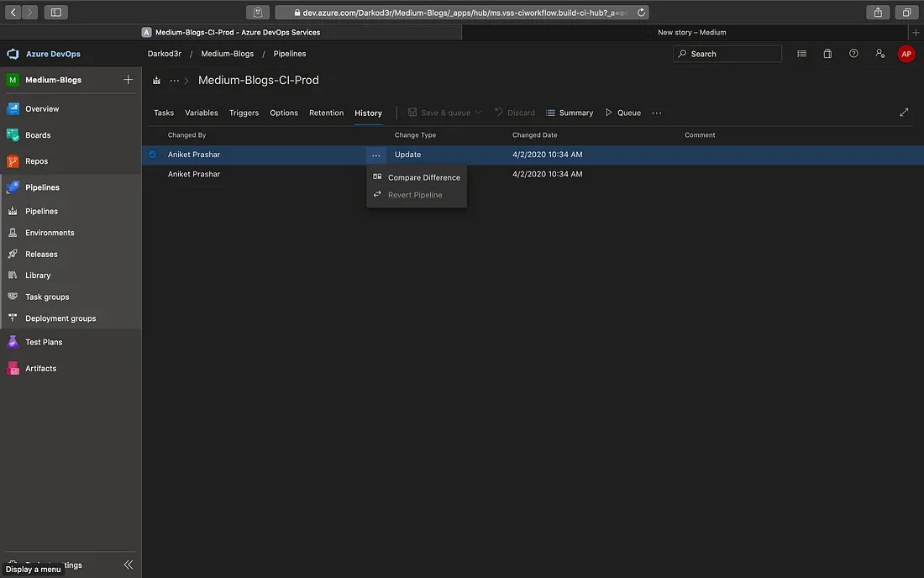The width and height of the screenshot is (924, 578).
Task: Collapse the sidebar with double chevron
Action: click(x=129, y=565)
